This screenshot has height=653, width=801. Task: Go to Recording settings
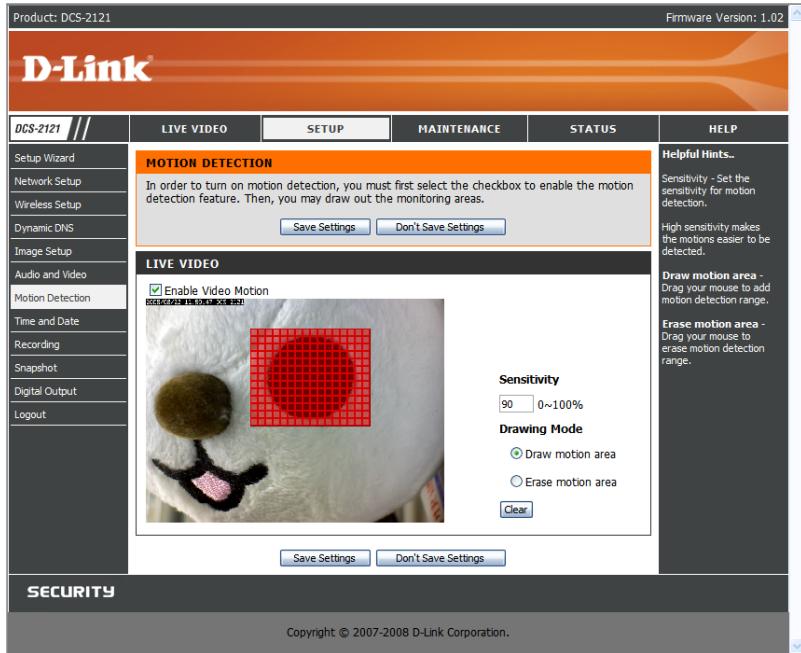[x=68, y=344]
